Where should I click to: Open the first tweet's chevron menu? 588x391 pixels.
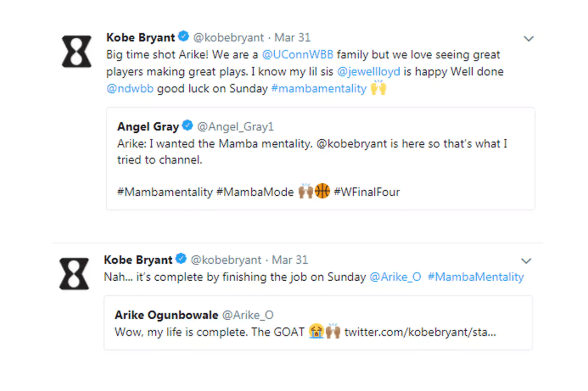(529, 39)
